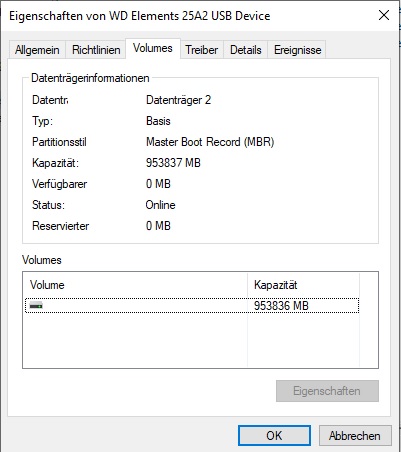This screenshot has width=401, height=452.
Task: Click the Kapazität: label in disk information
Action: tap(55, 163)
